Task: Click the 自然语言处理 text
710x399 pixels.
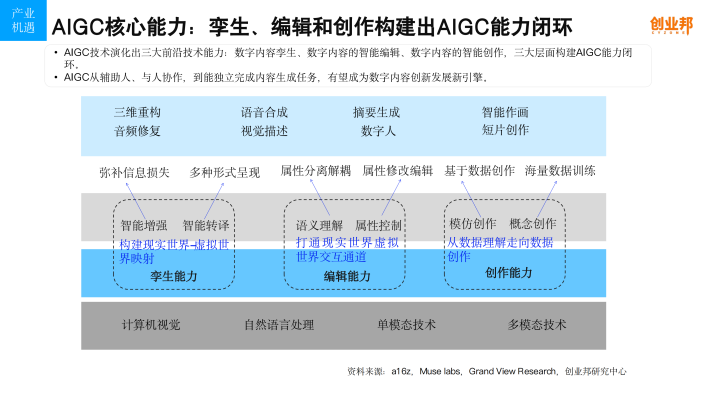Action: (x=279, y=325)
